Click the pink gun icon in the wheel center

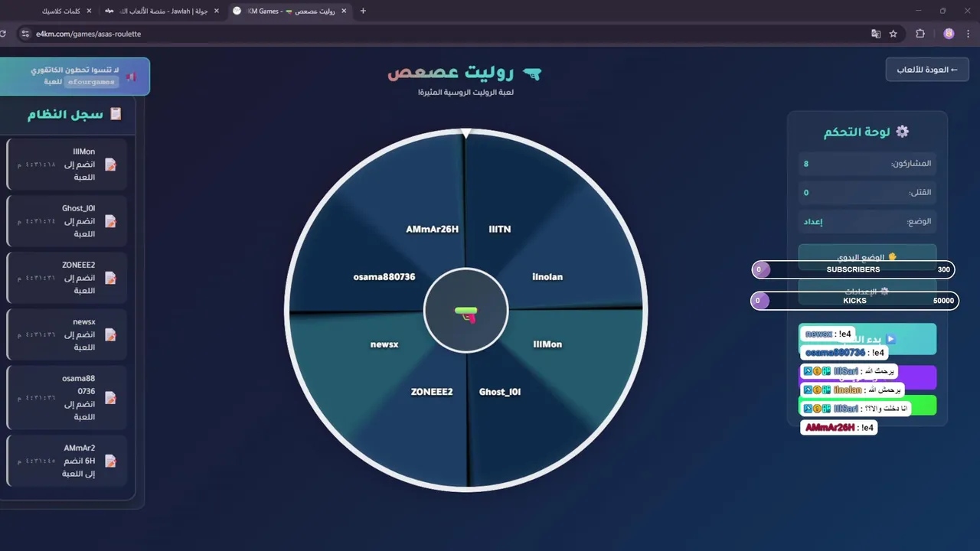(x=465, y=314)
